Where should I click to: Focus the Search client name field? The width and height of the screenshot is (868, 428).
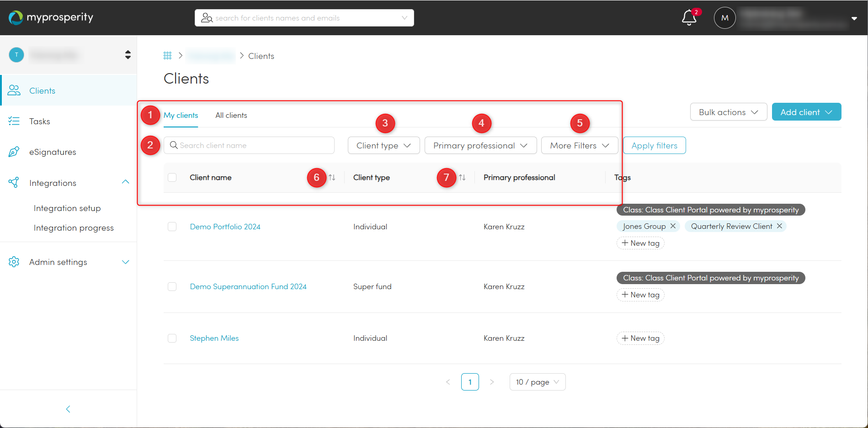(249, 145)
